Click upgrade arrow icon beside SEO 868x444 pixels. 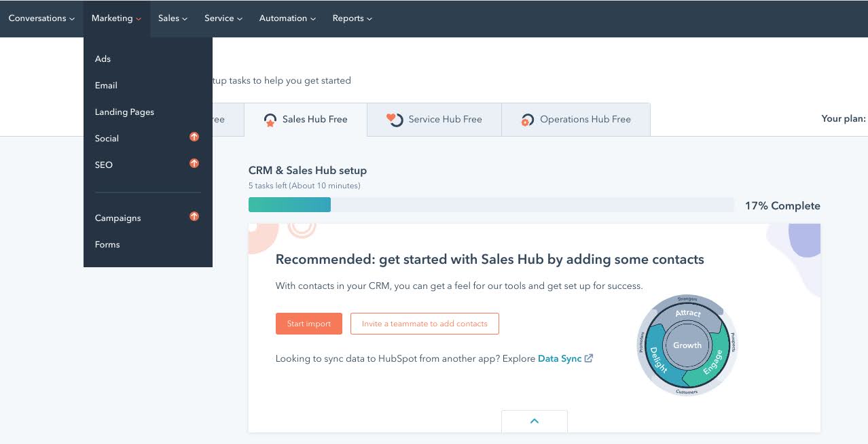coord(194,163)
